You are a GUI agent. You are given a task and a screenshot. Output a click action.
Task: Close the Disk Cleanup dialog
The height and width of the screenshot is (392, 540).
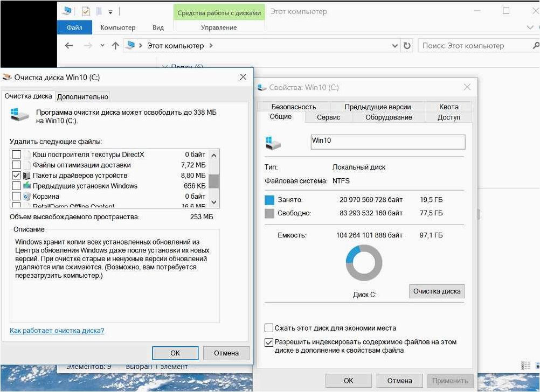click(x=243, y=77)
